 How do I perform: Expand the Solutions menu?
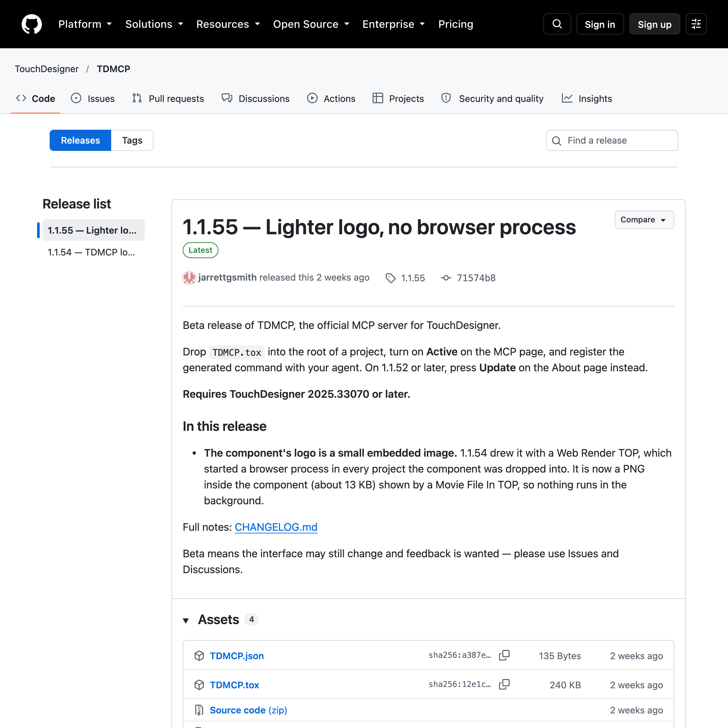pos(154,24)
